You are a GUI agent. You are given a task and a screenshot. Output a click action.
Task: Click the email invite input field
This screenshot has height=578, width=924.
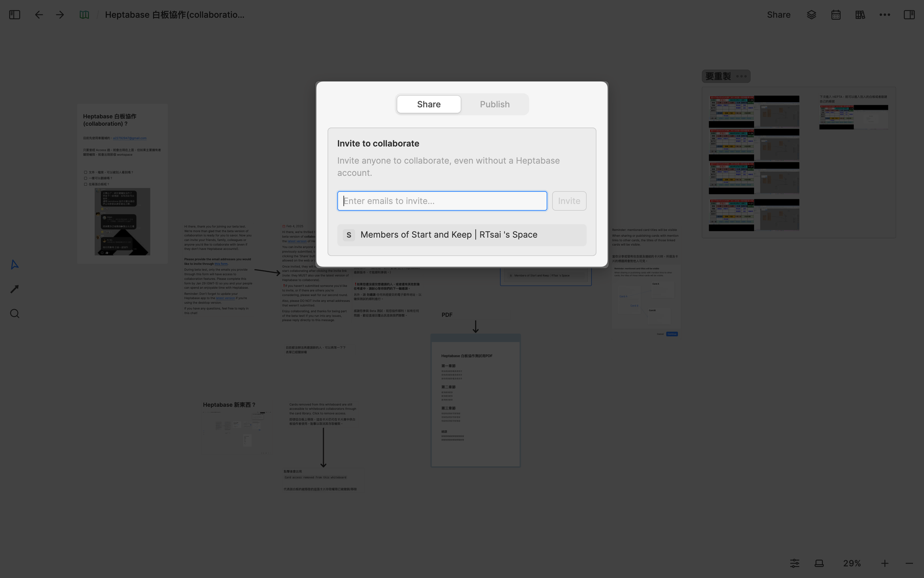[x=442, y=200]
